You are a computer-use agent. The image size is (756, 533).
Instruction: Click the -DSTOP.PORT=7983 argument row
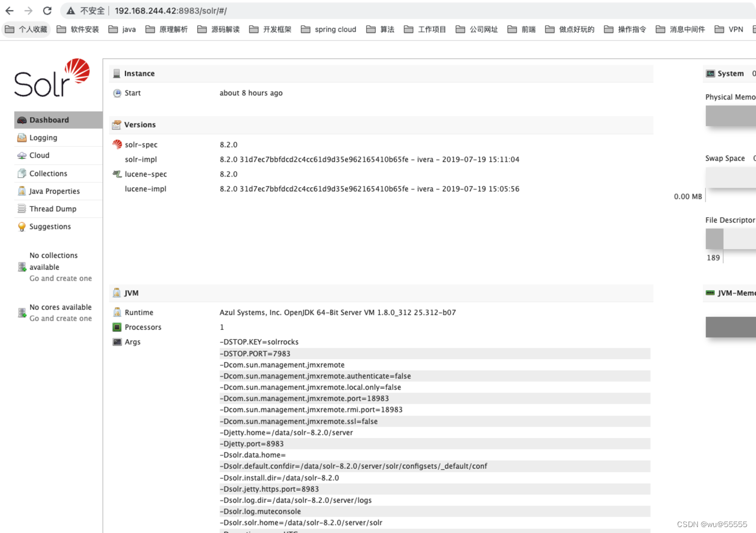tap(435, 353)
